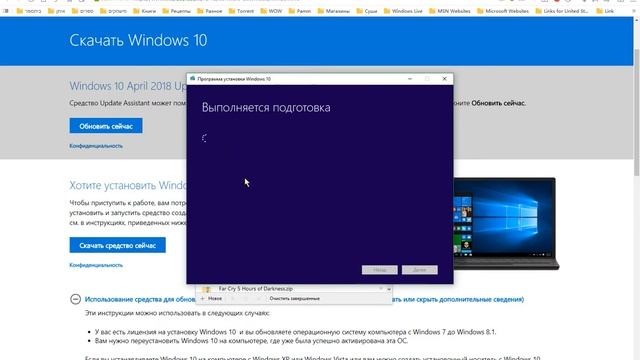The width and height of the screenshot is (640, 360).
Task: Open the Магазины bookmarks folder
Action: [334, 11]
